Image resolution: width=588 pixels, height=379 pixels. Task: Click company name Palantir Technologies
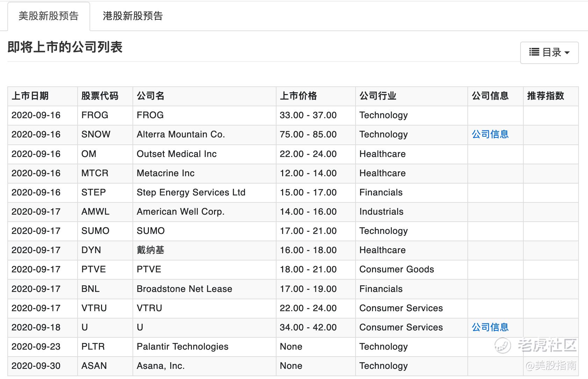pyautogui.click(x=182, y=346)
